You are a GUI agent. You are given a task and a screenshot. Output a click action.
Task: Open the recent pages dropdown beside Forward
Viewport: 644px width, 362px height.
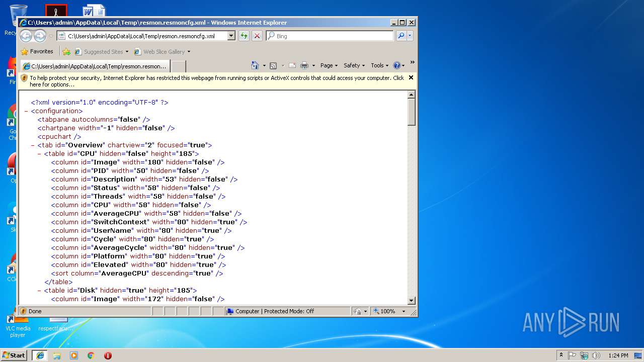point(51,36)
